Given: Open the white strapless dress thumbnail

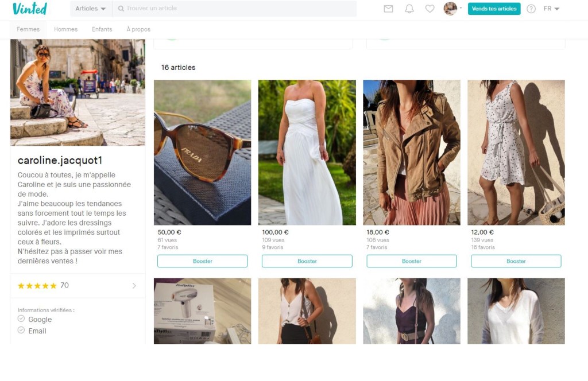Looking at the screenshot, I should pyautogui.click(x=307, y=152).
